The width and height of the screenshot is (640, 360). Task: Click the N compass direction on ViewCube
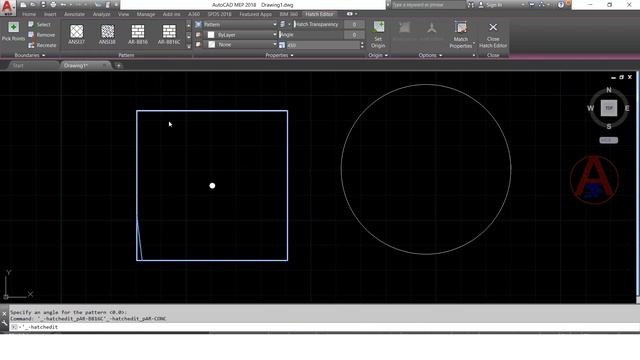click(x=609, y=90)
